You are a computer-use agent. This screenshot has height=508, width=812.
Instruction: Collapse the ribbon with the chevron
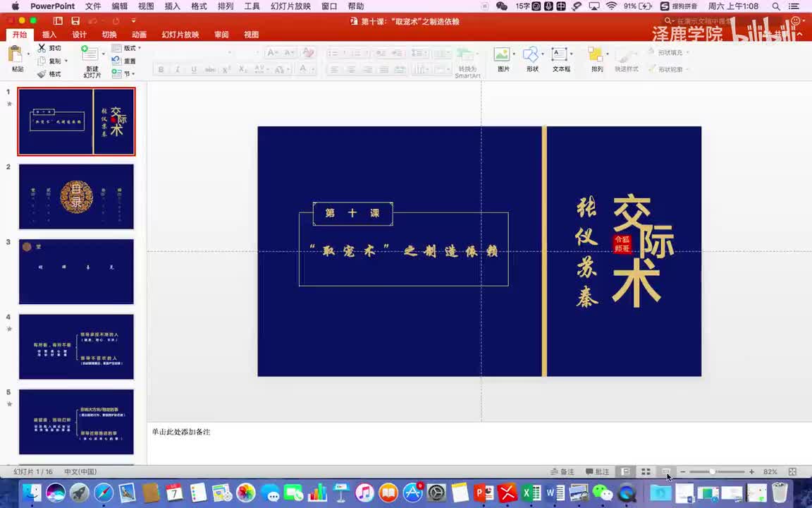[x=801, y=35]
